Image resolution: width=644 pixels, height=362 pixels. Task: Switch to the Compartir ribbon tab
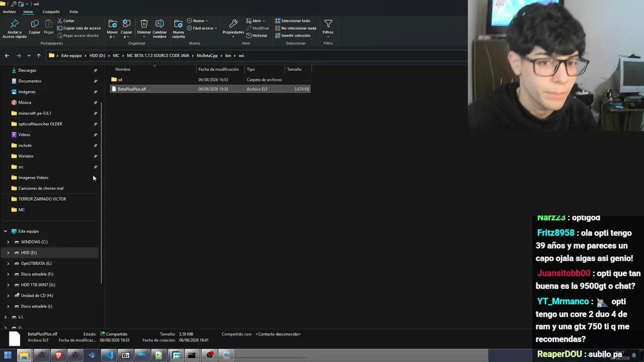51,12
